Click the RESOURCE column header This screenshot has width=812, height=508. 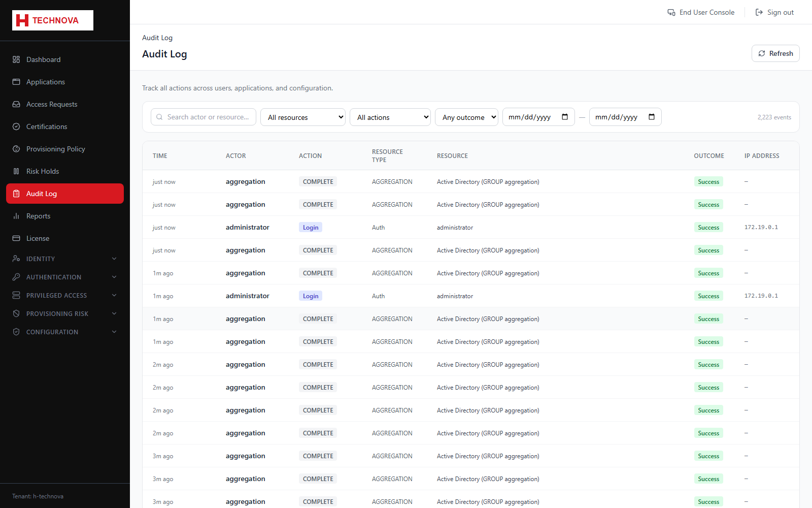coord(452,156)
